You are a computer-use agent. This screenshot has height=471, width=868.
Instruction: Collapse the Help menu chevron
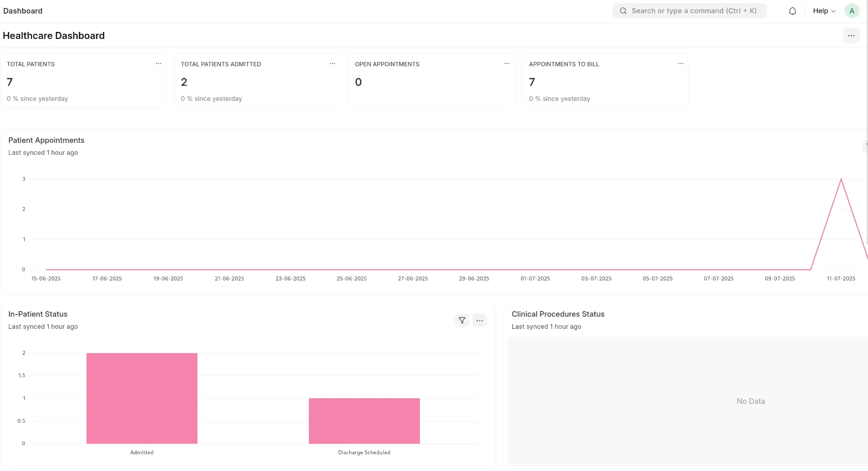pos(833,11)
